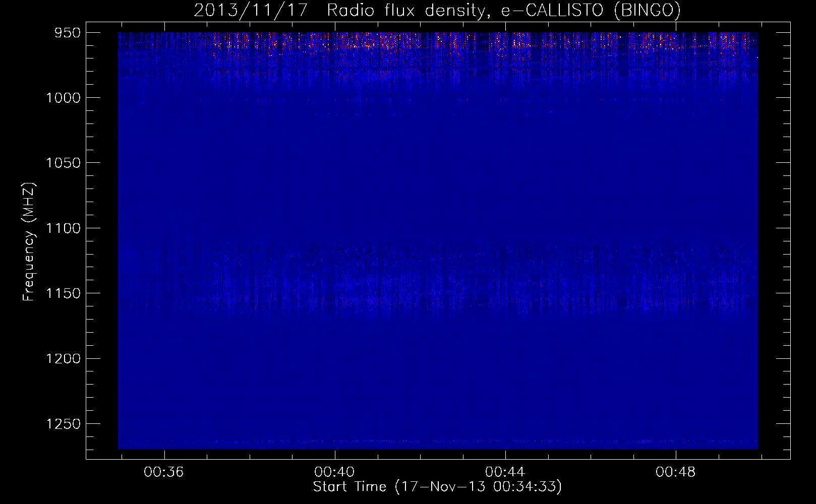Viewport: 816px width, 504px height.
Task: Click the '00:36' time axis label
Action: coord(164,472)
